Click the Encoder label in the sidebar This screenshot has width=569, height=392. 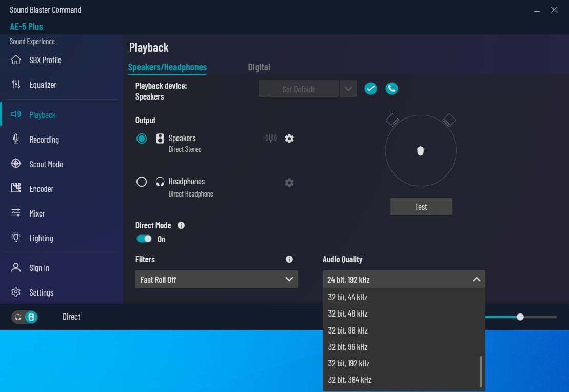point(42,189)
